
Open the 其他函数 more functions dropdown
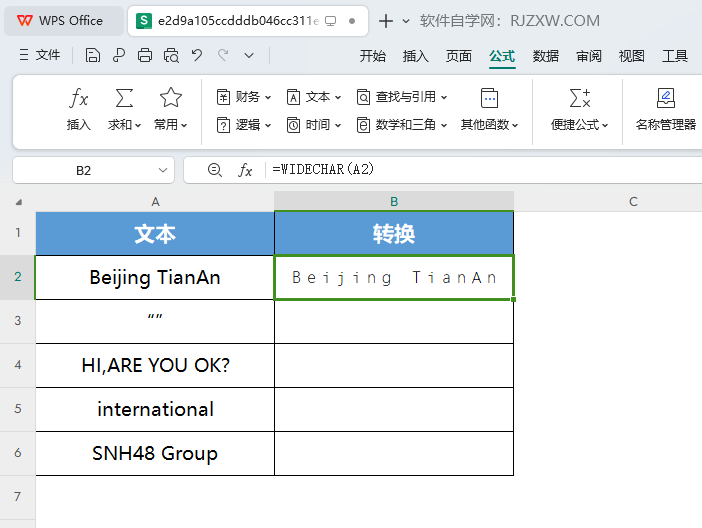489,110
